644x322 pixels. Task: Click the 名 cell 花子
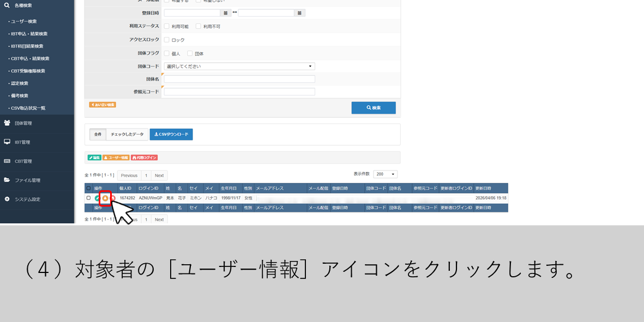click(182, 198)
